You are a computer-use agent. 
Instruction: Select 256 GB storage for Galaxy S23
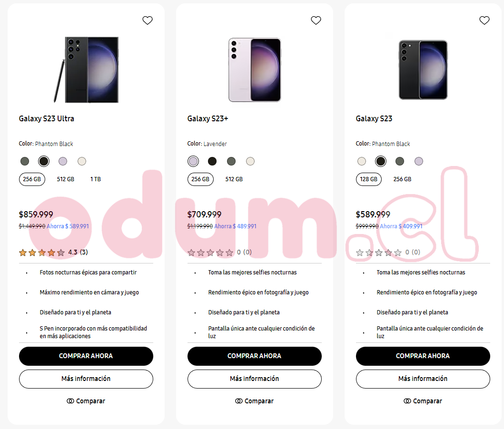click(x=403, y=179)
